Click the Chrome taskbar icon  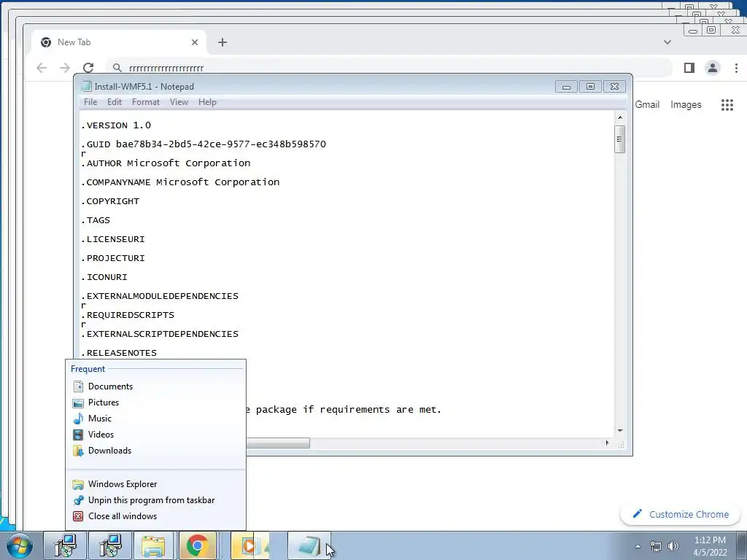[x=197, y=545]
